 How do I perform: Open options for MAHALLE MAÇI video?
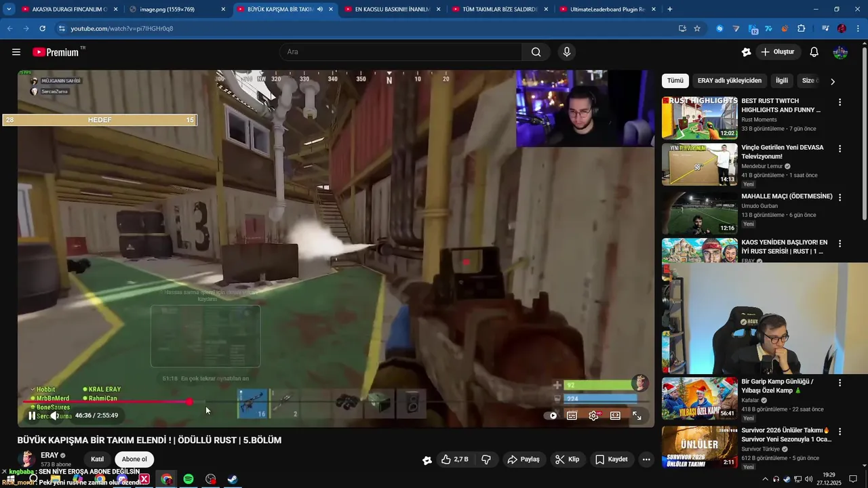click(x=840, y=197)
